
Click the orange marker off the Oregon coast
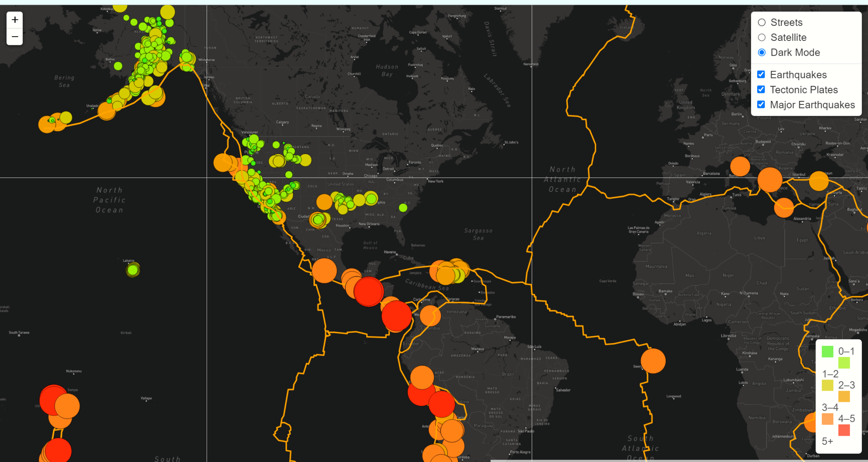pyautogui.click(x=223, y=163)
